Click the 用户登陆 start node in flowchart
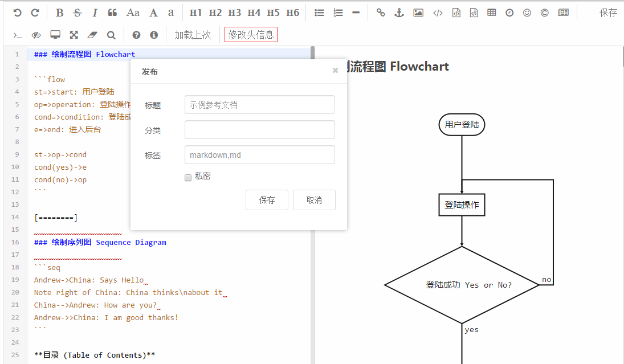This screenshot has height=364, width=624. click(462, 125)
